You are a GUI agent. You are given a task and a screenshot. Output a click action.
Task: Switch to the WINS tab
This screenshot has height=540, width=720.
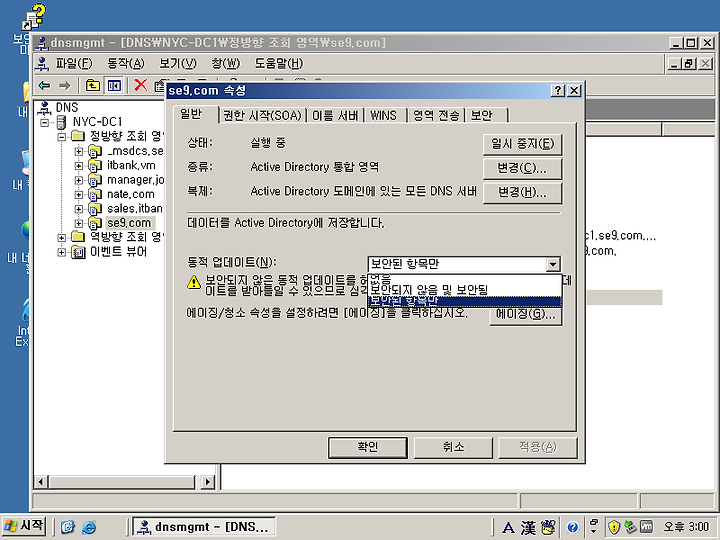[x=384, y=115]
